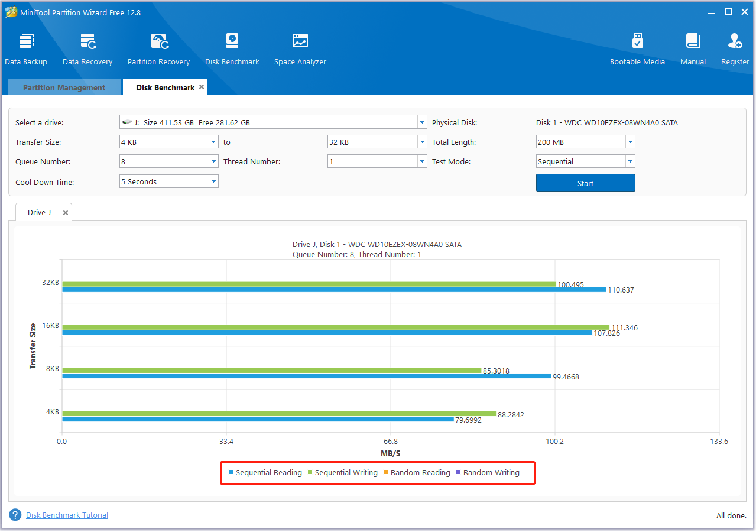Click Random Reading legend color square
Image resolution: width=756 pixels, height=532 pixels.
click(x=386, y=472)
